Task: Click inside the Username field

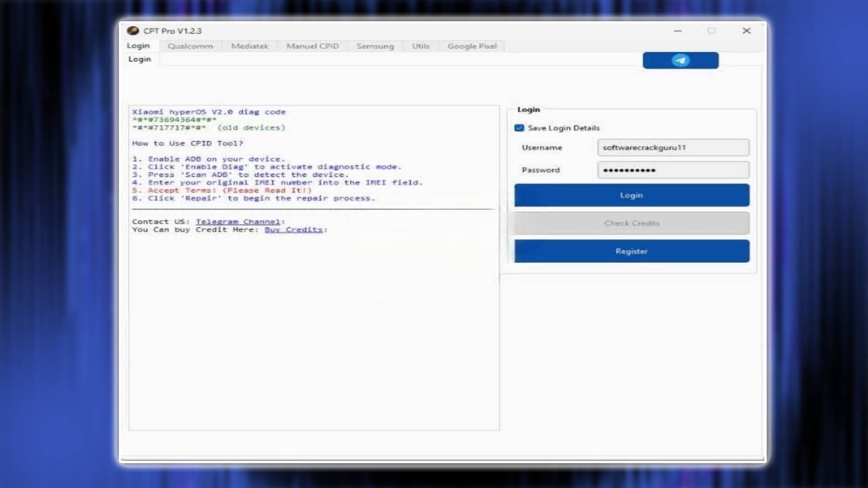Action: [x=673, y=147]
